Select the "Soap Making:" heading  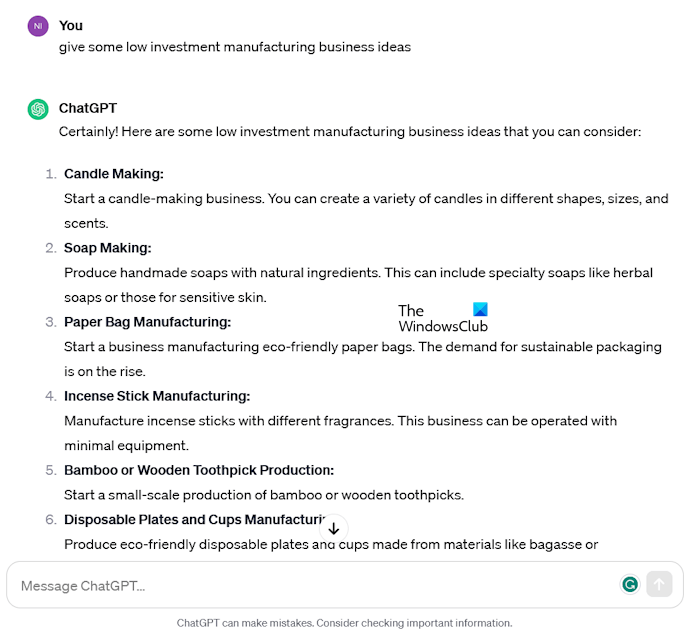tap(108, 248)
